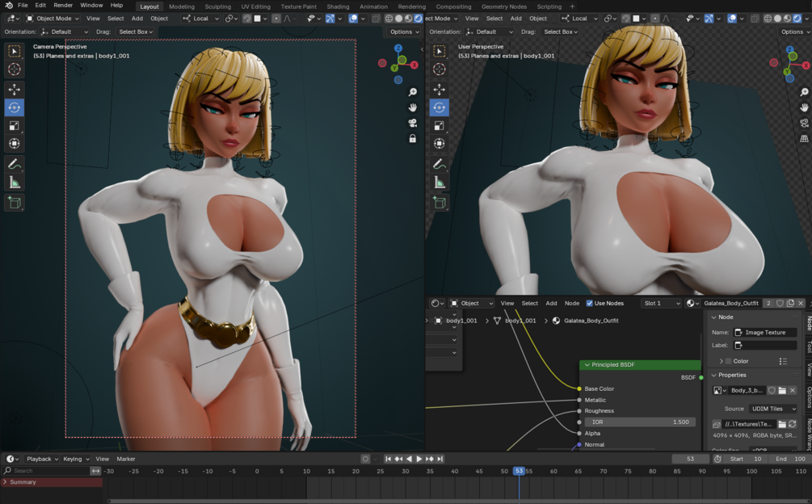Click the pan hand icon in left viewport
The width and height of the screenshot is (812, 504).
click(x=412, y=107)
